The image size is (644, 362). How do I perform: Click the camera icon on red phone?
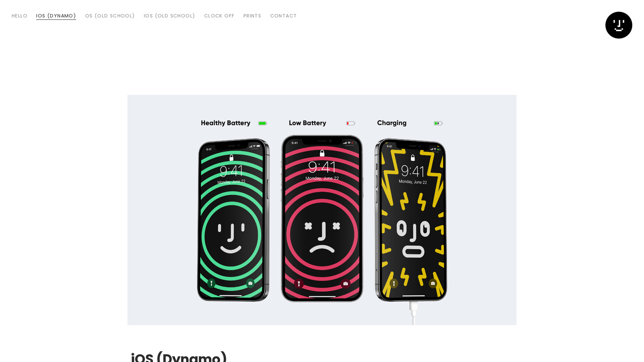coord(345,284)
